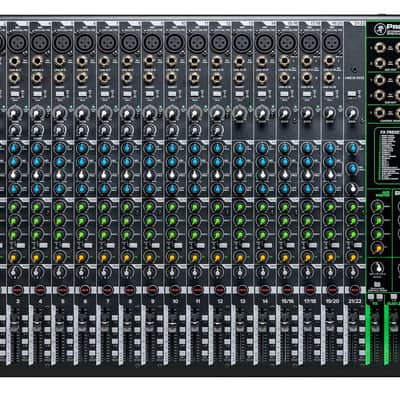The height and width of the screenshot is (400, 400).
Task: Click the channel 9 white mid-frequency EQ knob
Action: click(x=149, y=175)
